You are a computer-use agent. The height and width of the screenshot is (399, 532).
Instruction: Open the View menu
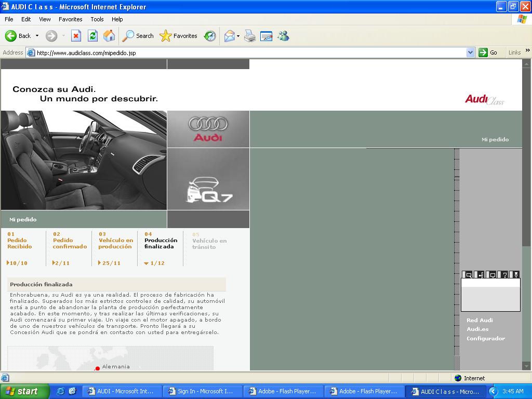point(45,19)
